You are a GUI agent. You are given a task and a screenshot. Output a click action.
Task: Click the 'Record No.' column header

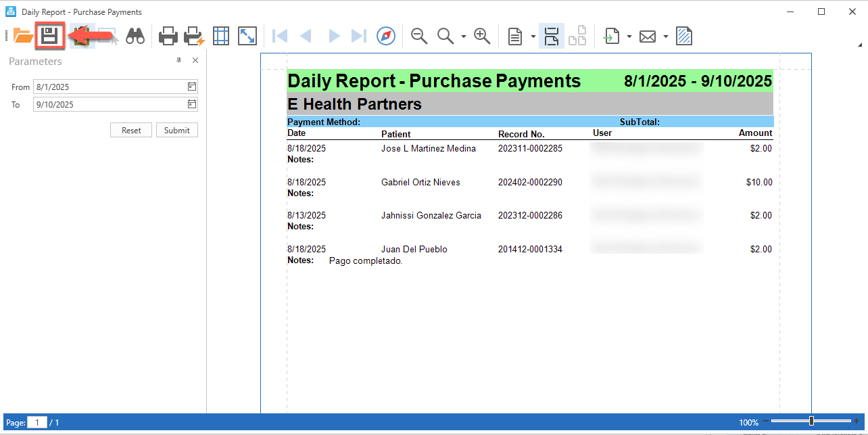coord(521,134)
